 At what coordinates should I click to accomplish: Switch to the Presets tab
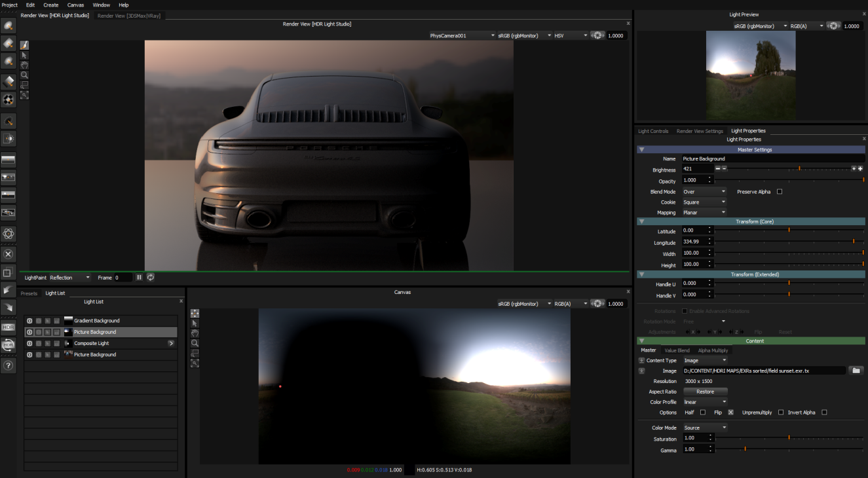point(29,293)
